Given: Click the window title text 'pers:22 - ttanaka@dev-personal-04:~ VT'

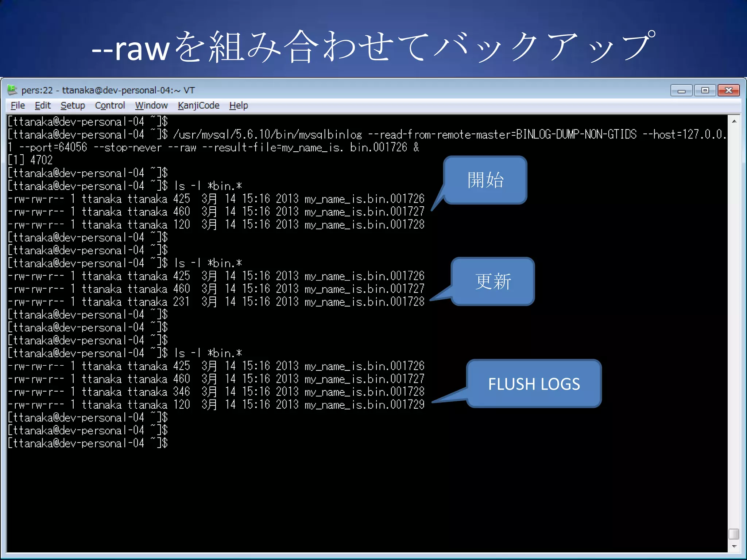Looking at the screenshot, I should (x=108, y=90).
